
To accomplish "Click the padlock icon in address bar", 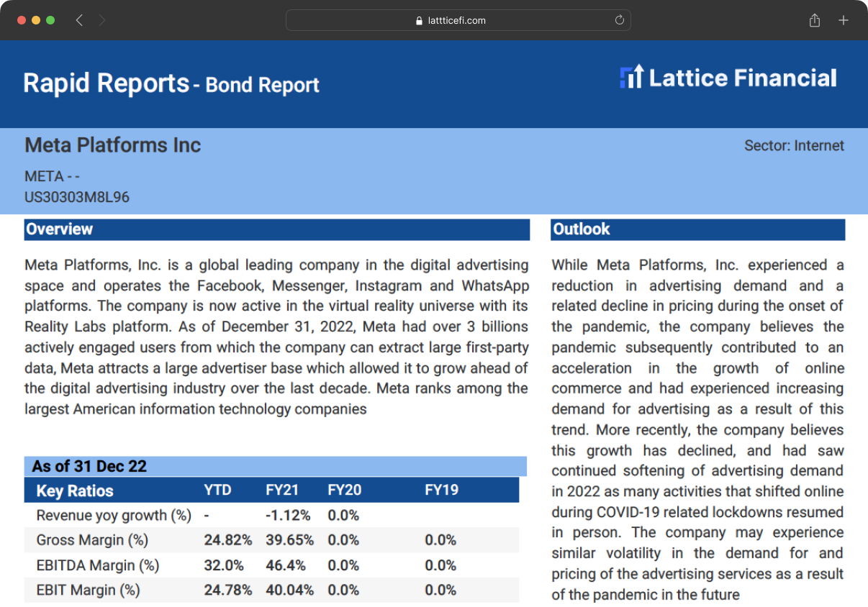I will 420,21.
